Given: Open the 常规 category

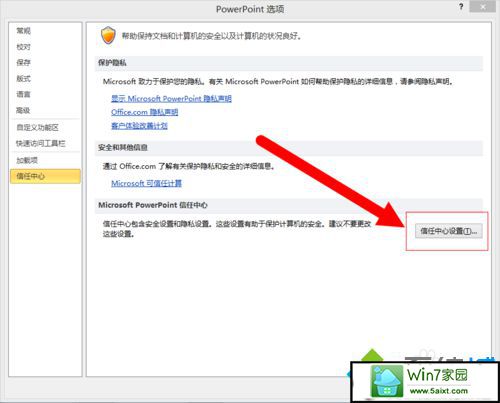Looking at the screenshot, I should point(23,31).
